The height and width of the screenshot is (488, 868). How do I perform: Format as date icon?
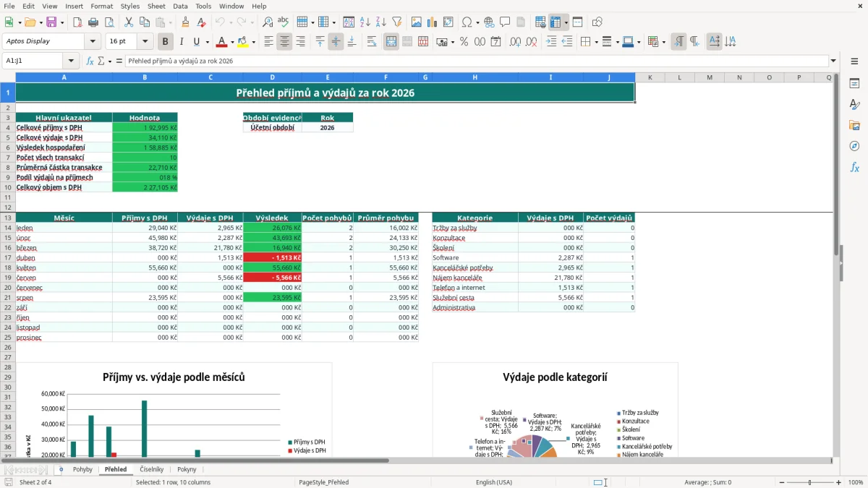tap(496, 42)
